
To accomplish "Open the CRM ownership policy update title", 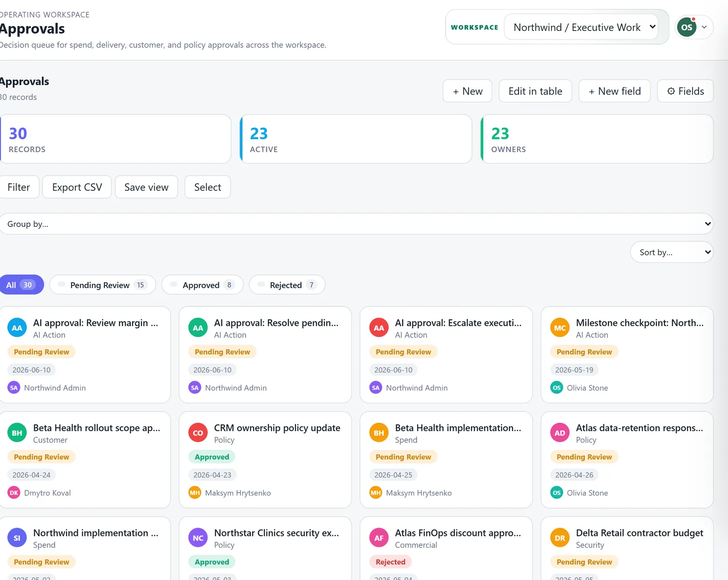I will (277, 428).
